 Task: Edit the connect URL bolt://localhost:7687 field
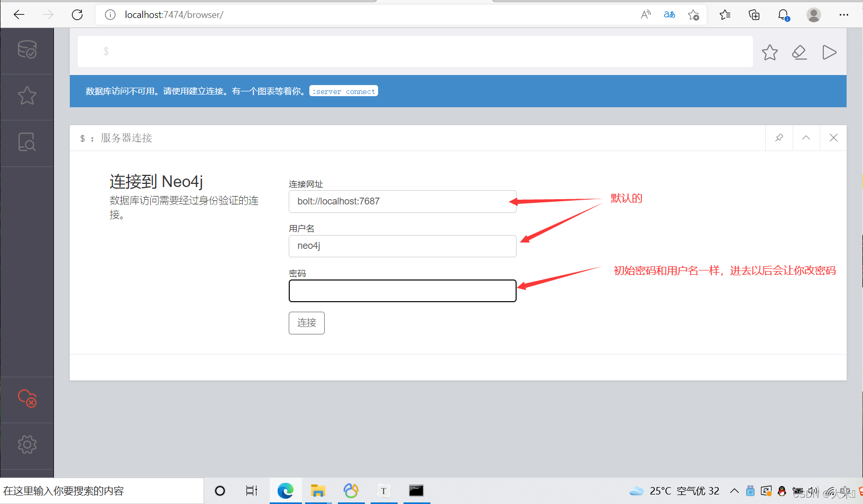click(402, 201)
